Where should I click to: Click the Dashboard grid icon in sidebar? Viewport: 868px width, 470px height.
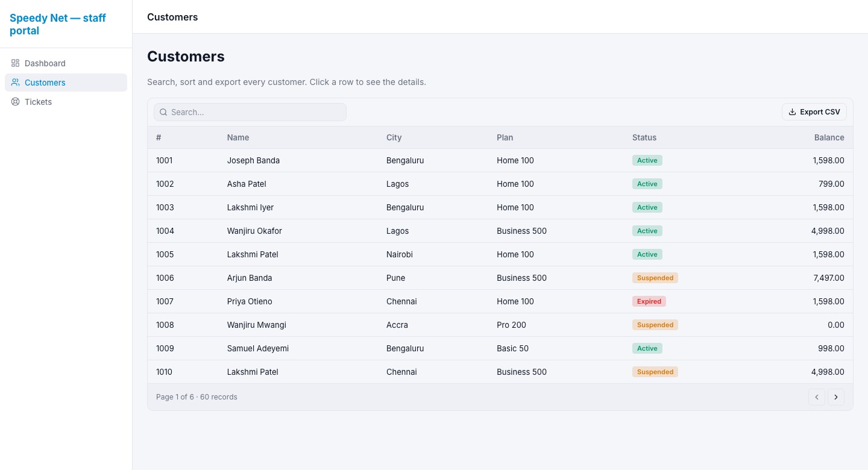coord(16,63)
